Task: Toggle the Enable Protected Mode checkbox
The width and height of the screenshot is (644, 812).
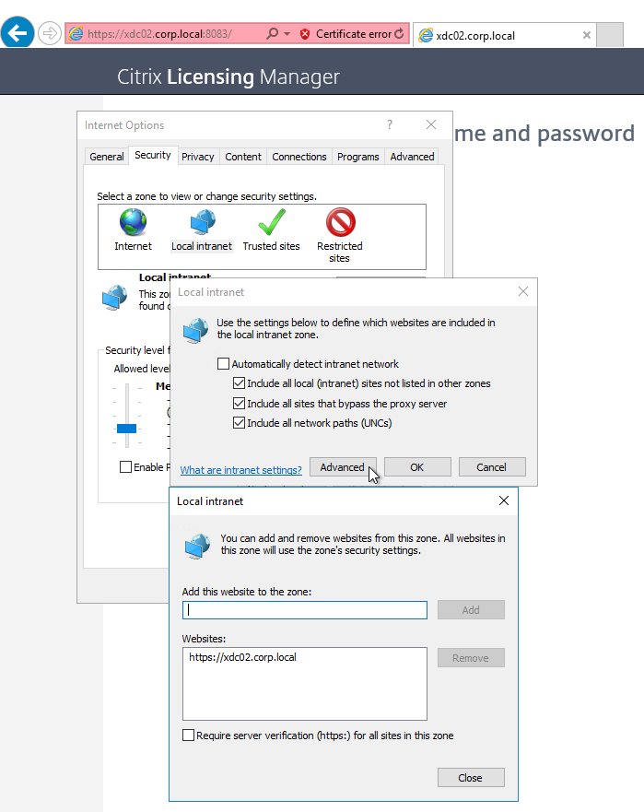Action: click(125, 467)
